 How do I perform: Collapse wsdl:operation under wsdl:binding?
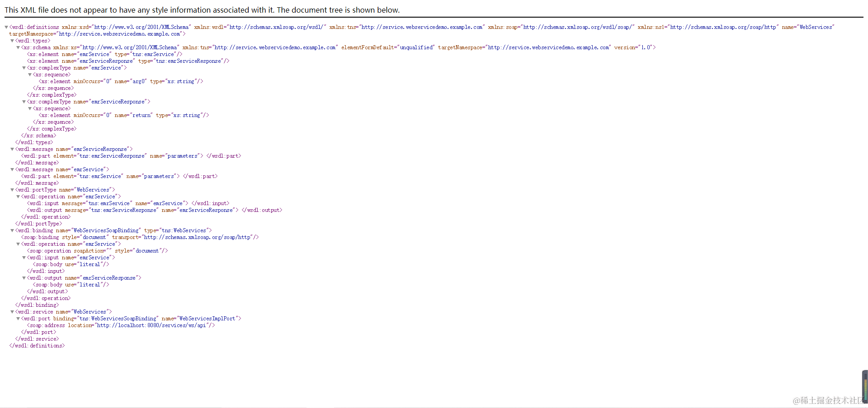click(x=18, y=244)
